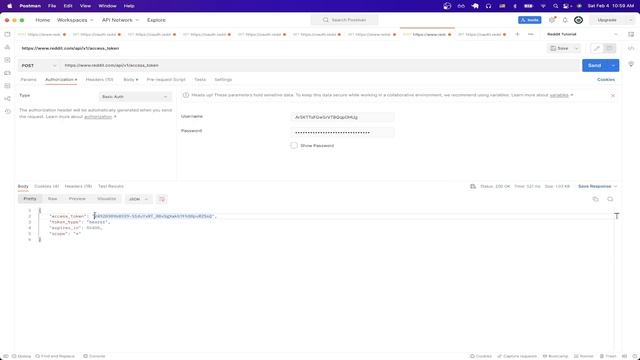
Task: Tick the Show Password checkbox
Action: [294, 145]
